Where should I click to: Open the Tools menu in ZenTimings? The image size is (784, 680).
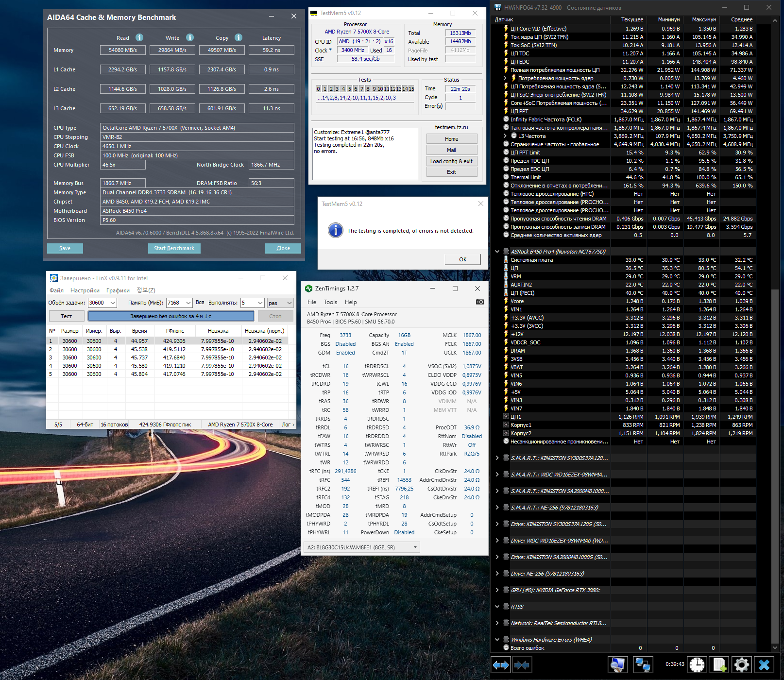click(330, 302)
